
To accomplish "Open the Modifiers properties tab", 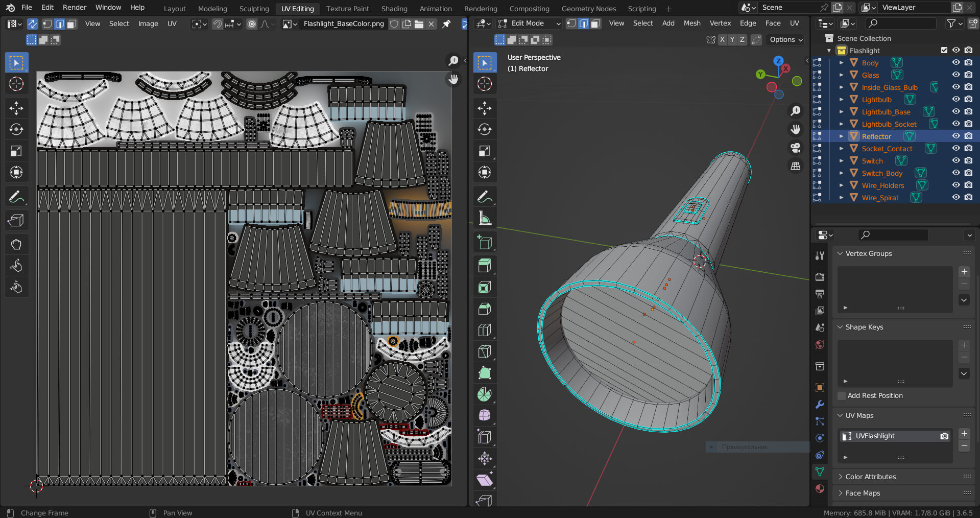I will (820, 404).
